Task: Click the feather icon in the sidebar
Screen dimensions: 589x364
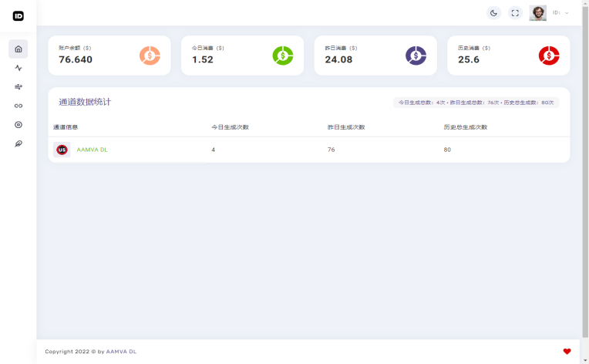Action: point(19,143)
